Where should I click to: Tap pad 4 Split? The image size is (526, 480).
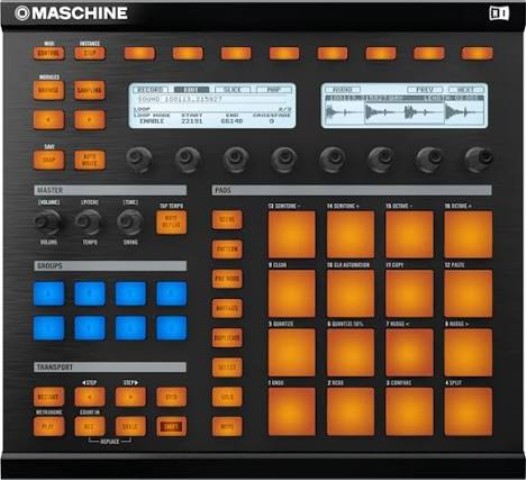(468, 411)
